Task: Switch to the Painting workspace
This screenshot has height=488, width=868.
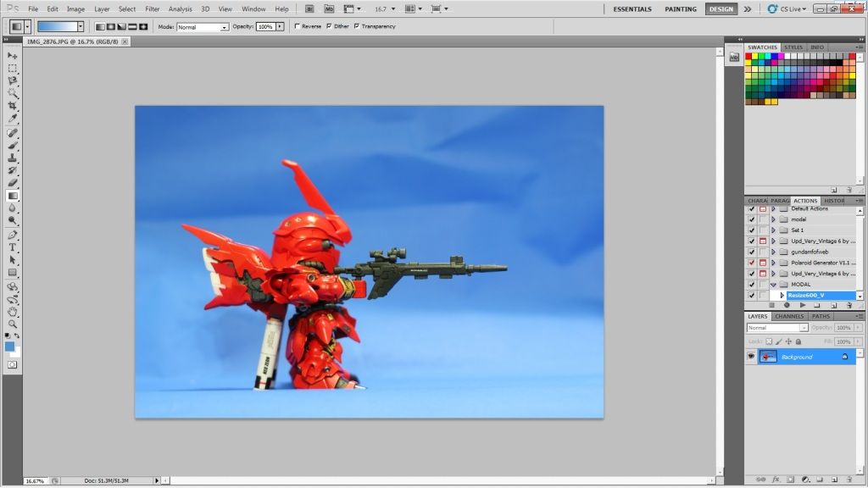Action: point(681,8)
